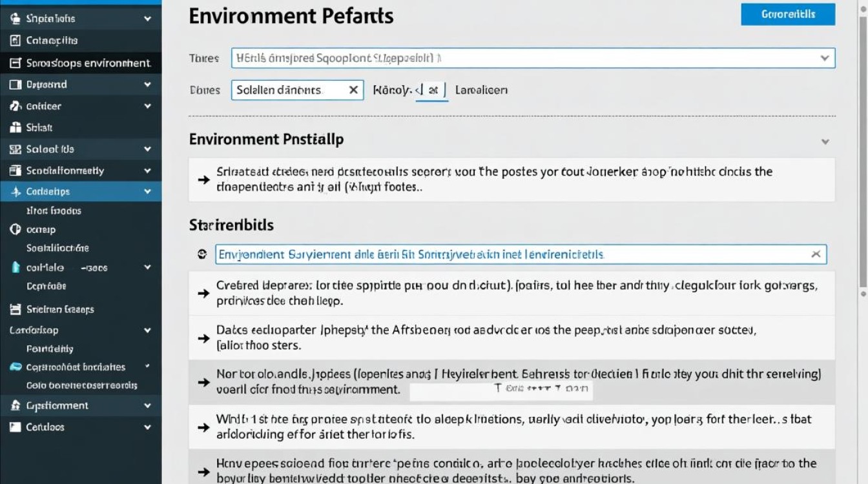Screen dimensions: 868x484
Task: Clear the Solallen dänonts field with X
Action: click(353, 90)
